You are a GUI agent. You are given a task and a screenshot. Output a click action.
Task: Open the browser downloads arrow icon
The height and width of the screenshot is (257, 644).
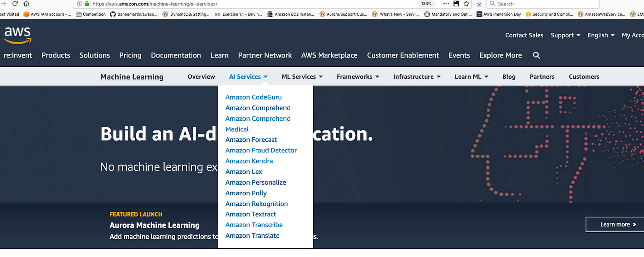click(479, 4)
